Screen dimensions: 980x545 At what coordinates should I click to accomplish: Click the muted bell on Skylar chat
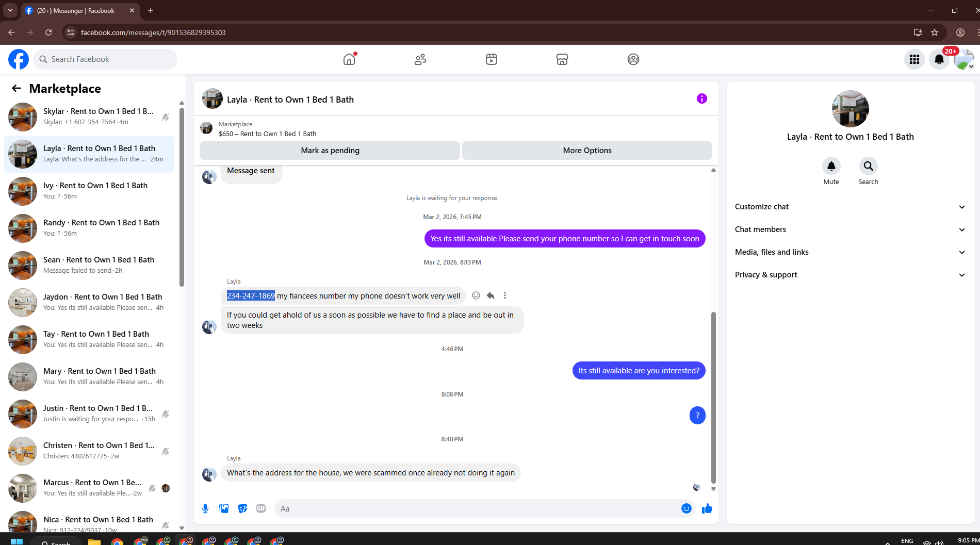(x=166, y=117)
